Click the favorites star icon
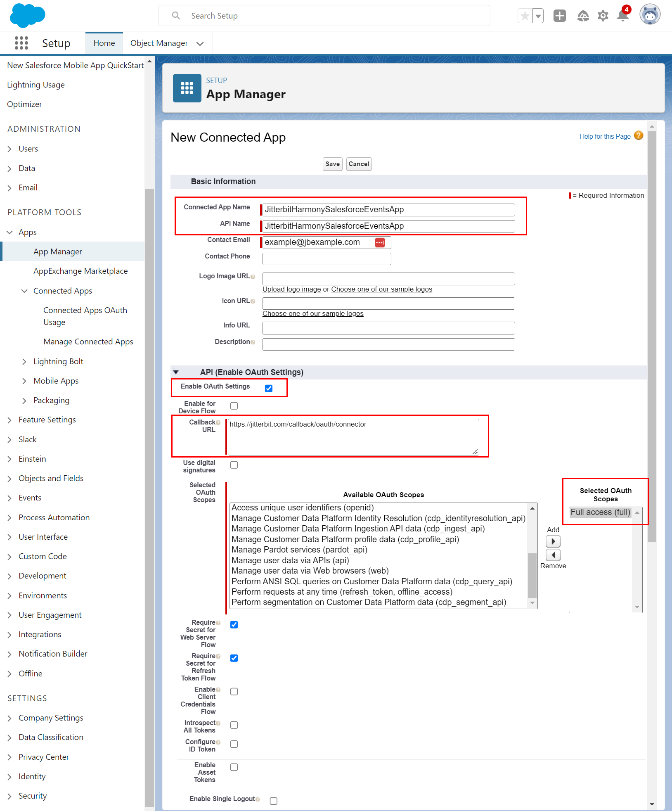 point(524,15)
